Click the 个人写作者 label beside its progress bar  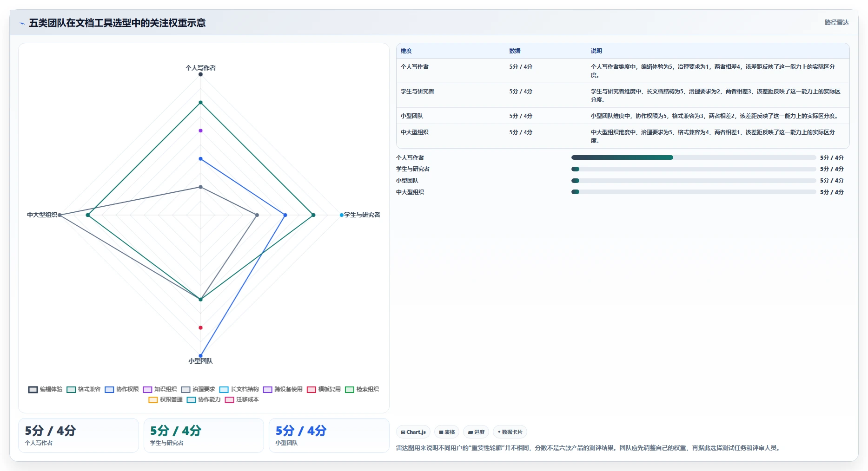(410, 158)
